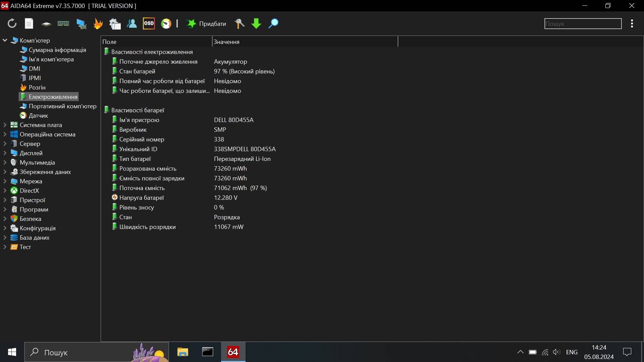Click the green download arrow icon

click(x=256, y=23)
